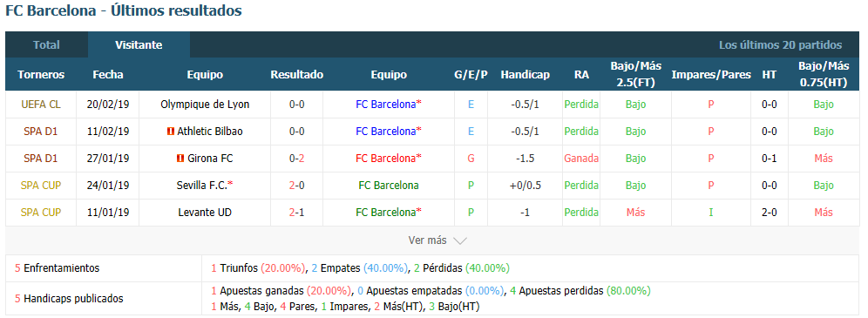Click the chevron icon next to Ver más
The height and width of the screenshot is (318, 868).
460,240
